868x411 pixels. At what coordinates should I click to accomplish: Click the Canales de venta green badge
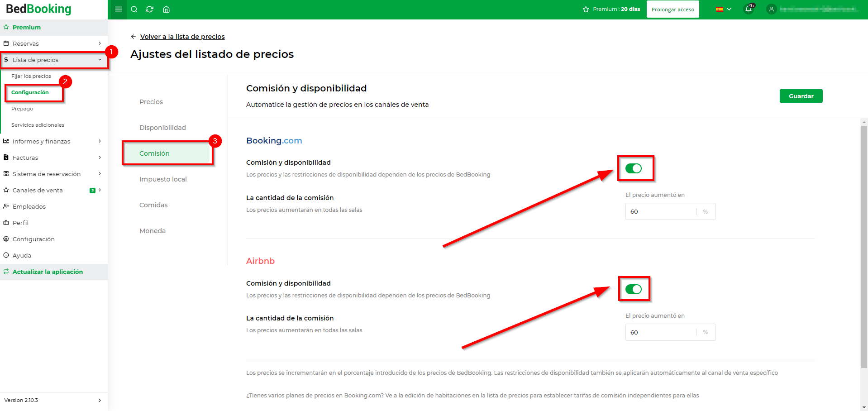[x=92, y=191]
